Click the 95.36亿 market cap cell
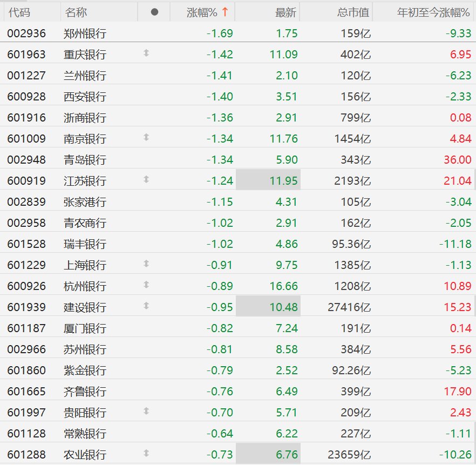 click(x=351, y=244)
